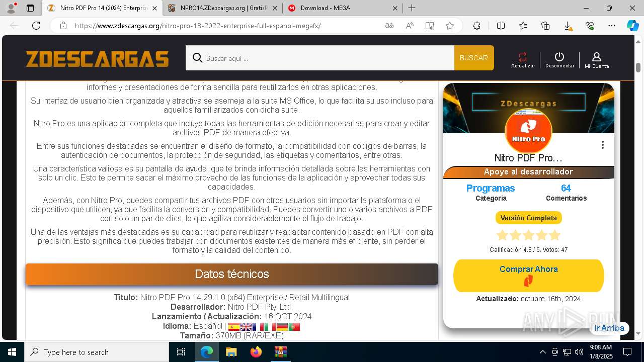Click Ir Arriba button
Image resolution: width=644 pixels, height=362 pixels.
click(x=609, y=328)
